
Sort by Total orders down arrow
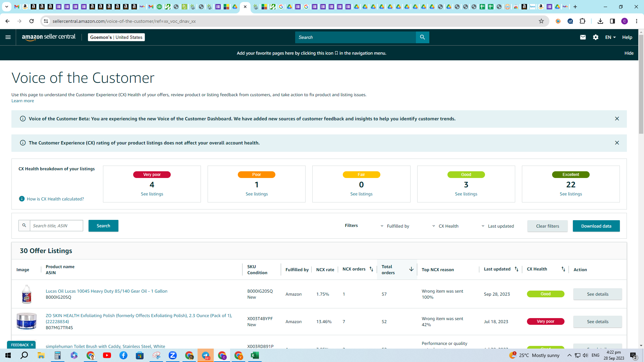[411, 269]
